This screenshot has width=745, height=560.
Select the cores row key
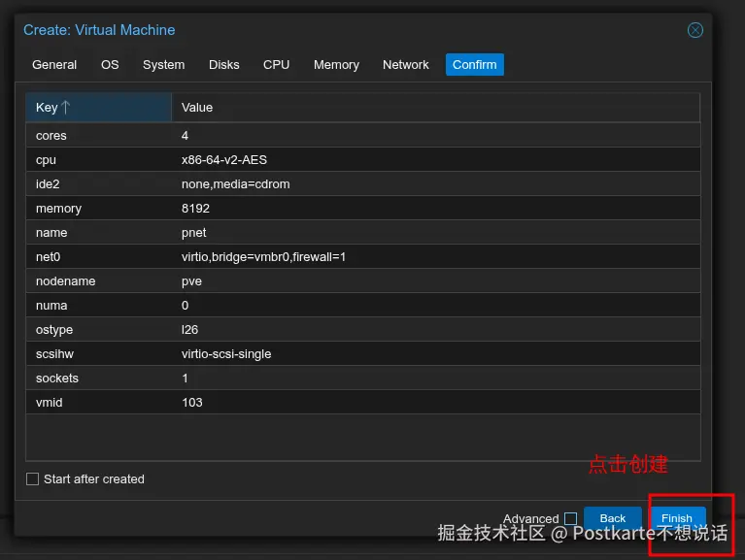(x=51, y=136)
